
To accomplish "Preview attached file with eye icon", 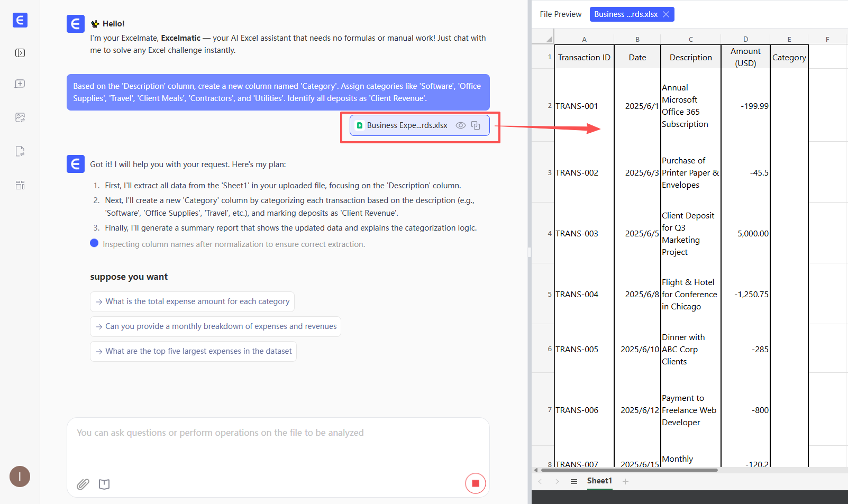I will pos(461,125).
